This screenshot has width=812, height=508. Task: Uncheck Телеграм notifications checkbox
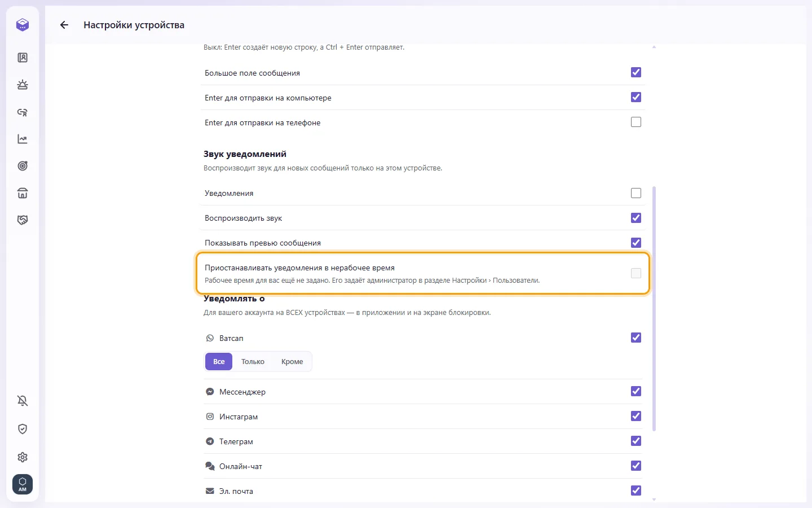click(x=636, y=441)
